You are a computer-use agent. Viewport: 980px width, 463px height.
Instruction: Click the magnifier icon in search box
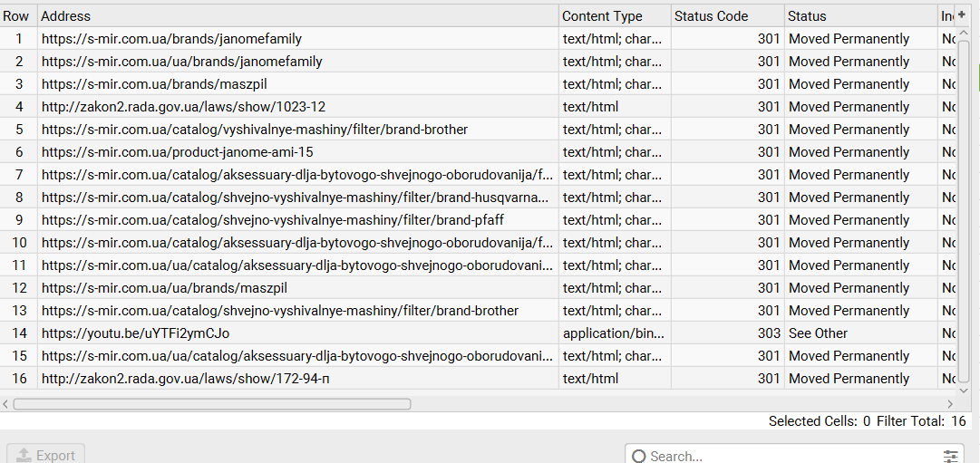point(638,456)
